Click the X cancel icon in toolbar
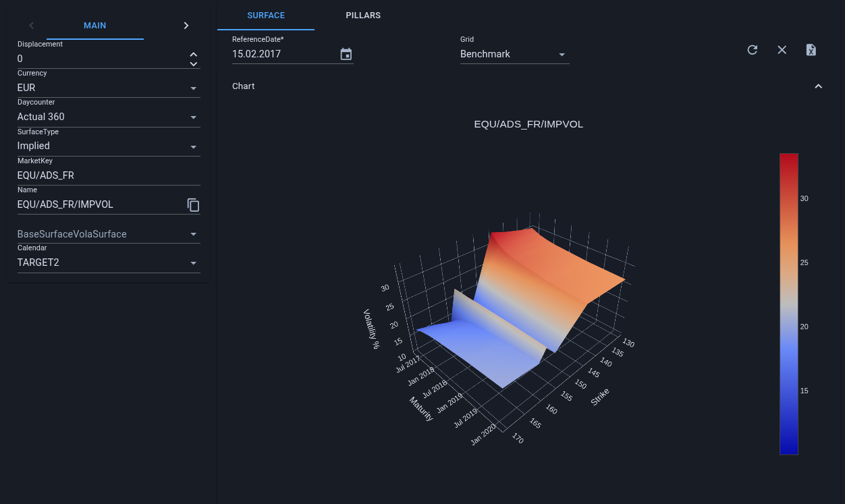 tap(782, 50)
